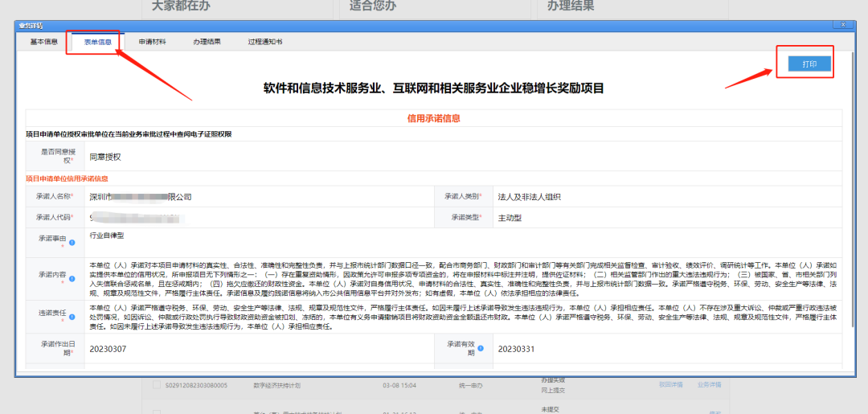Open the 过程通知书 tab

[x=265, y=42]
